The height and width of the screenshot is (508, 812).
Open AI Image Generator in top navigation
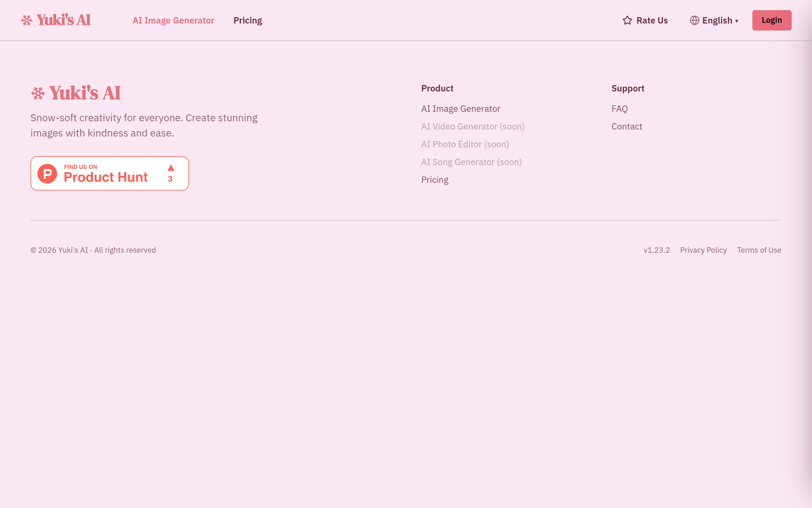pos(174,21)
